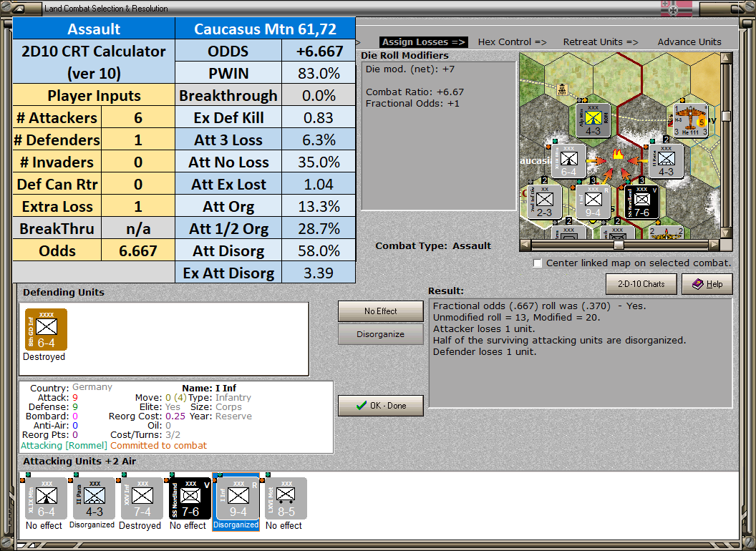Click the He 111 bomber on map
This screenshot has width=756, height=551.
[690, 120]
